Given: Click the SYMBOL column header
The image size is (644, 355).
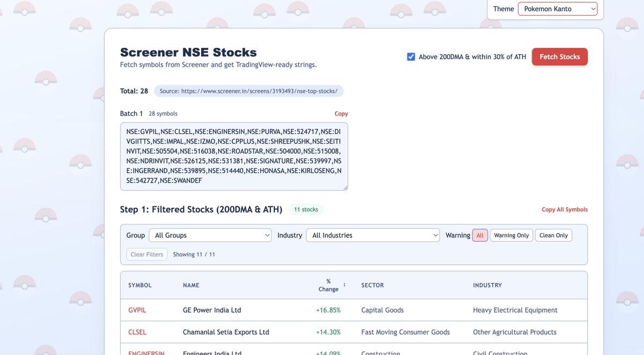Looking at the screenshot, I should coord(140,285).
